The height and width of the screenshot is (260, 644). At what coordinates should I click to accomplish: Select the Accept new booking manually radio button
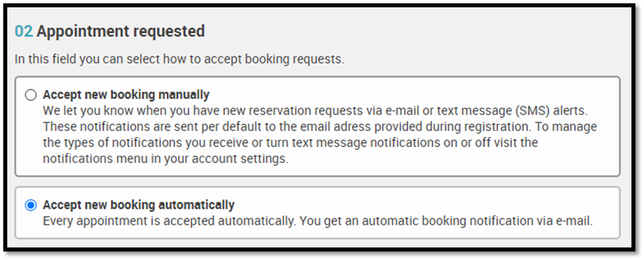coord(31,96)
